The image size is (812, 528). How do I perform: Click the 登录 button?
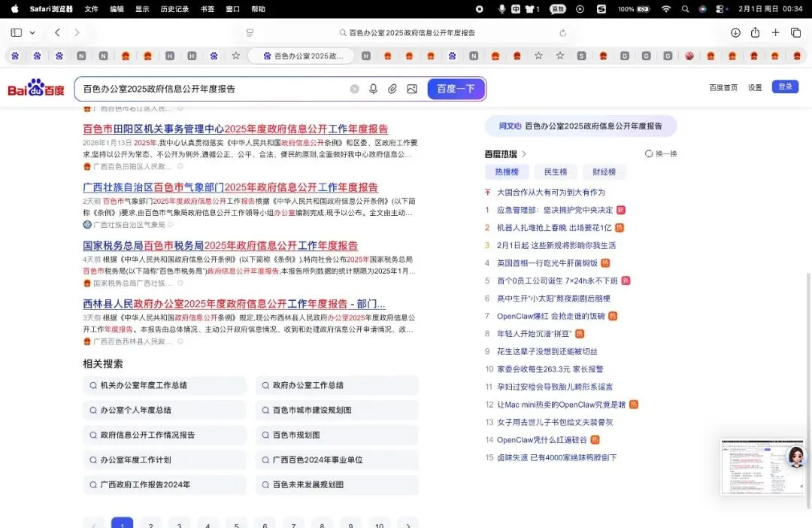(x=785, y=86)
